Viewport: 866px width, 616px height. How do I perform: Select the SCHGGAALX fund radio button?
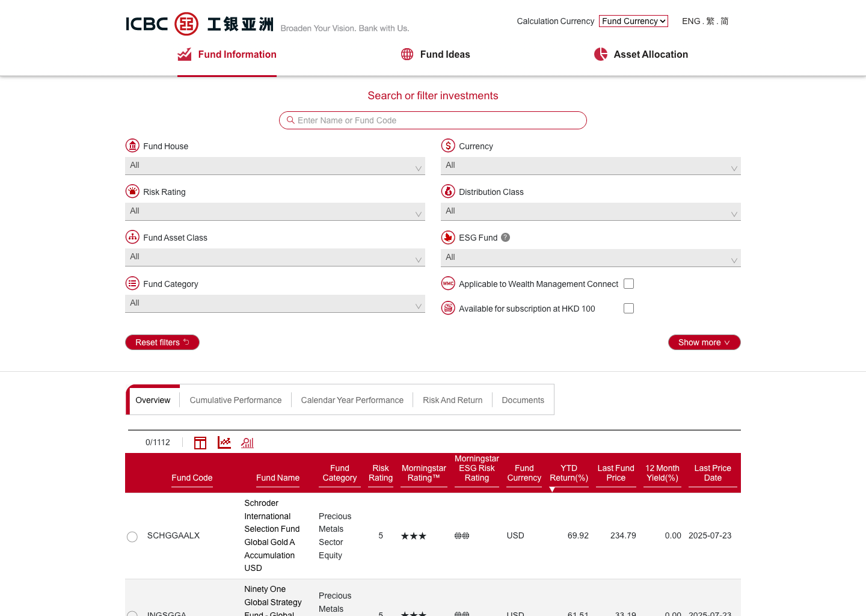click(x=132, y=537)
